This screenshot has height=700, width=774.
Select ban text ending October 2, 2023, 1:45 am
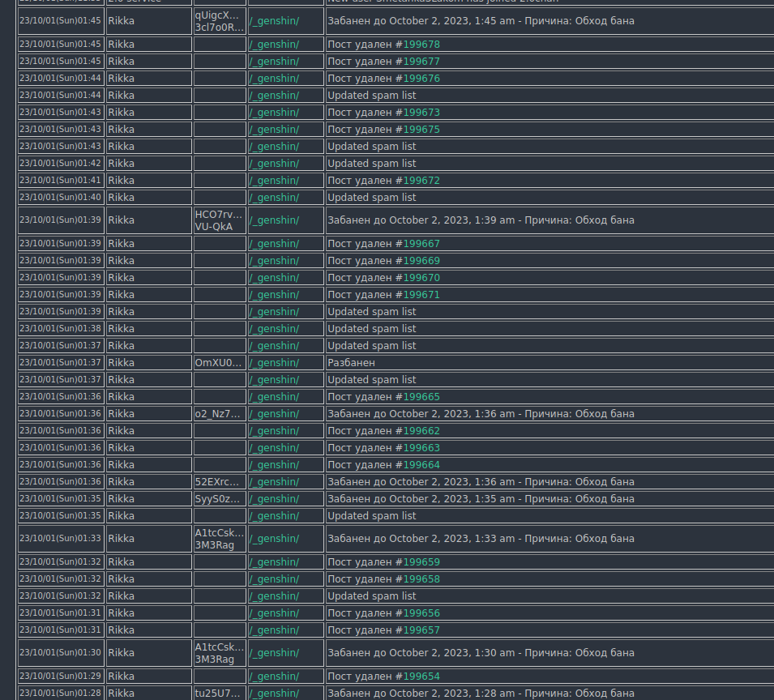(481, 21)
